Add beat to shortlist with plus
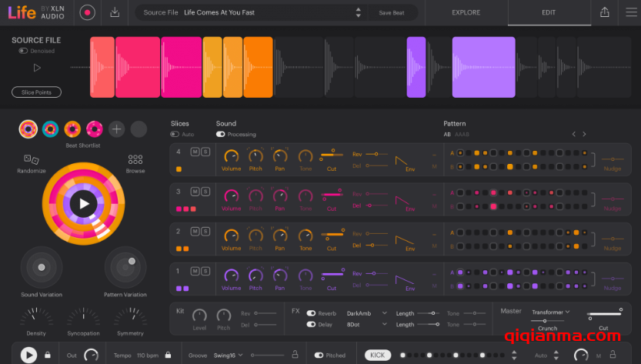 coord(116,129)
